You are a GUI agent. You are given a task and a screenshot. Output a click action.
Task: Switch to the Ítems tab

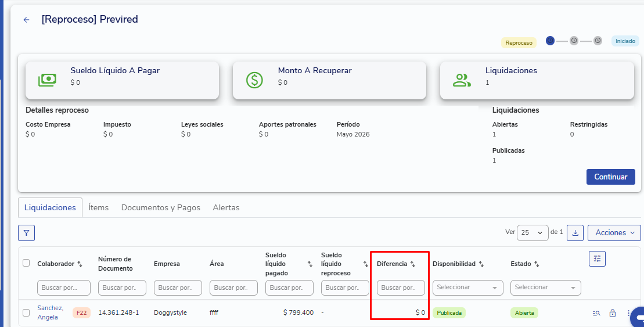click(x=99, y=207)
